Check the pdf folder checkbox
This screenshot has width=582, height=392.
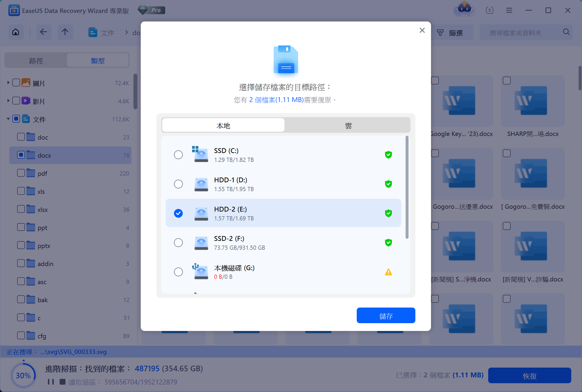tap(21, 173)
